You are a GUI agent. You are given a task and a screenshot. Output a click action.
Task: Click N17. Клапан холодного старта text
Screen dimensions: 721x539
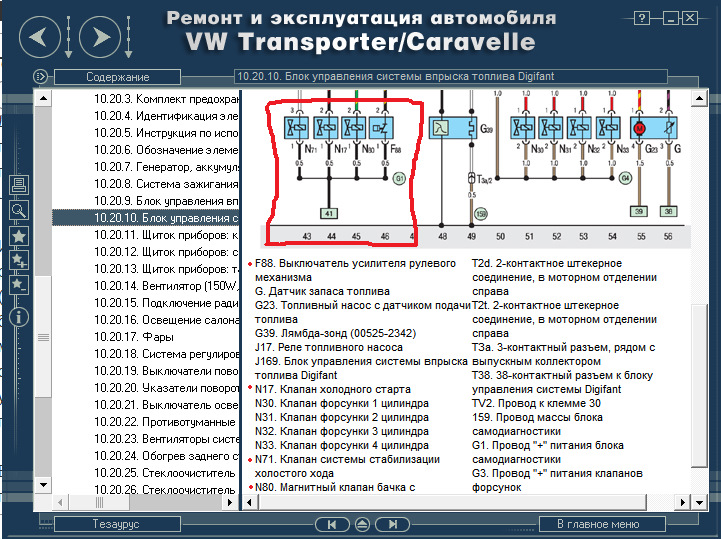coord(332,389)
